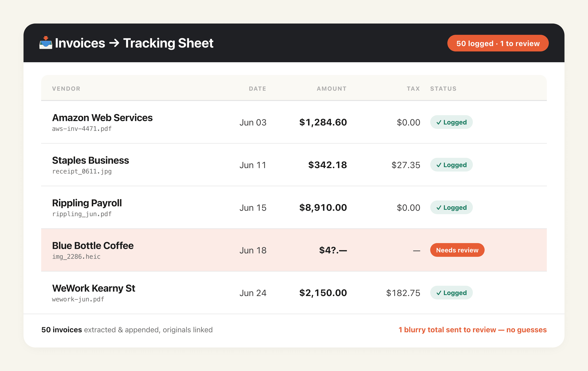Screen dimensions: 588x371
Task: Open the img_2286.heic original image
Action: pos(76,257)
